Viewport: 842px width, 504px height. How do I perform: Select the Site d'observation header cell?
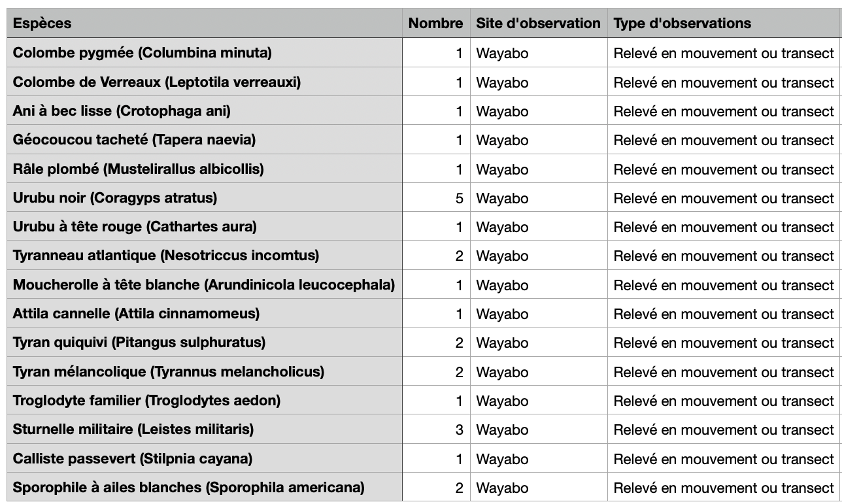tap(538, 24)
